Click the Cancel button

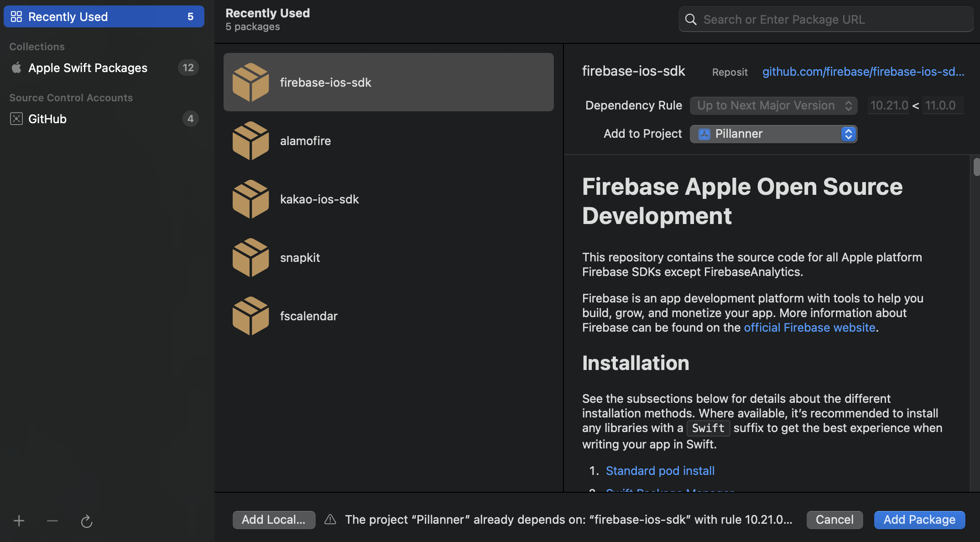point(834,520)
